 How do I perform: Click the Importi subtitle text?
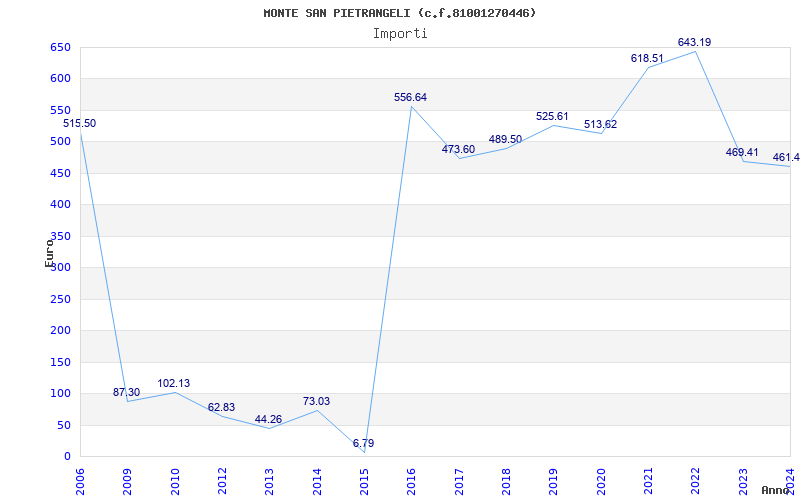400,33
